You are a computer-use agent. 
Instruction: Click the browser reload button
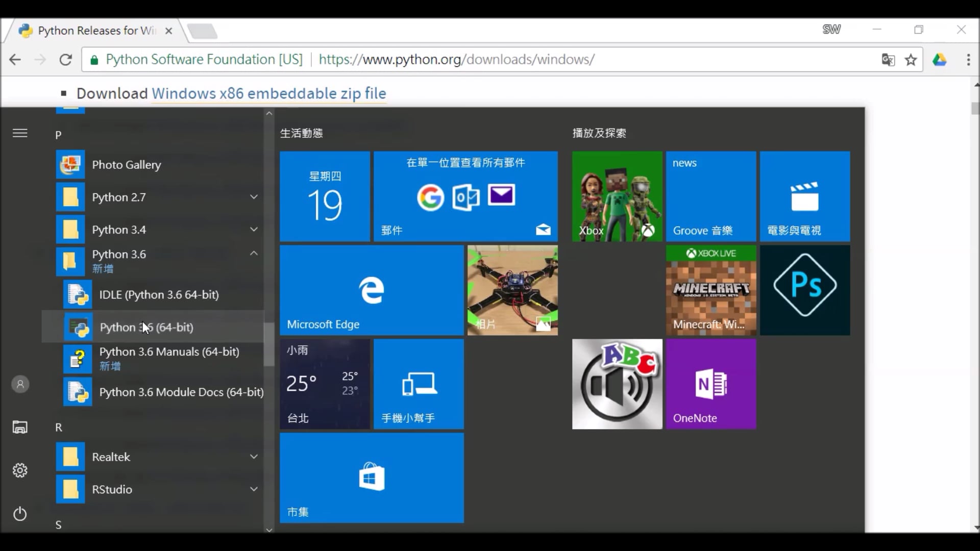pyautogui.click(x=66, y=59)
